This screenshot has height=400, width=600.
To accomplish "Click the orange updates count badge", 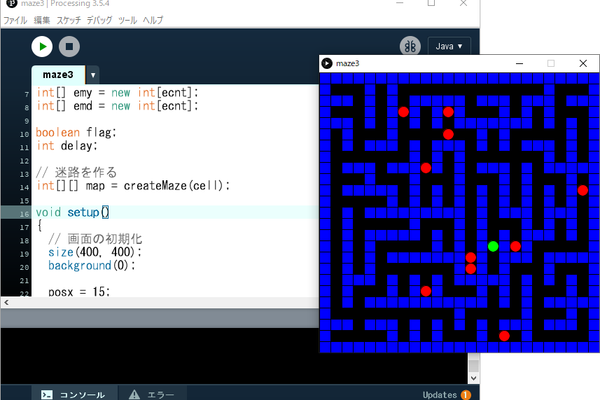I will click(x=466, y=395).
